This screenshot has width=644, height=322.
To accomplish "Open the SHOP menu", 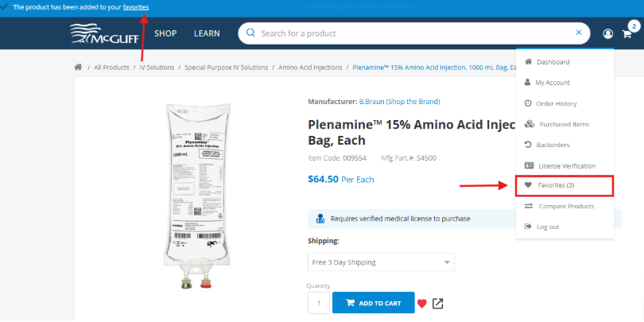I will (165, 33).
